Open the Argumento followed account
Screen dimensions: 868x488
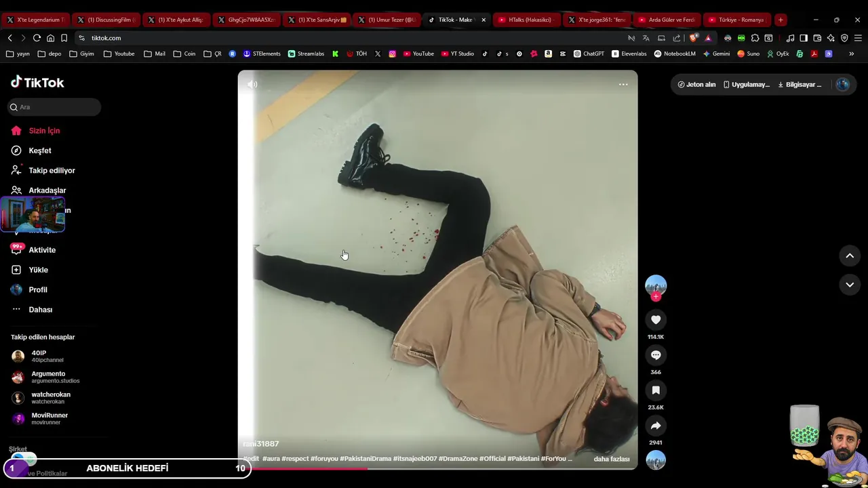46,377
